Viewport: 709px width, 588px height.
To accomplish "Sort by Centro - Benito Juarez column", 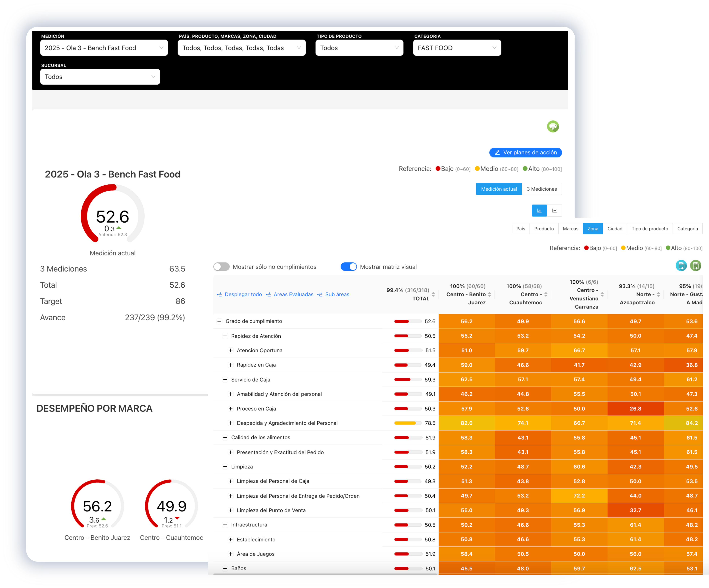I will click(490, 294).
